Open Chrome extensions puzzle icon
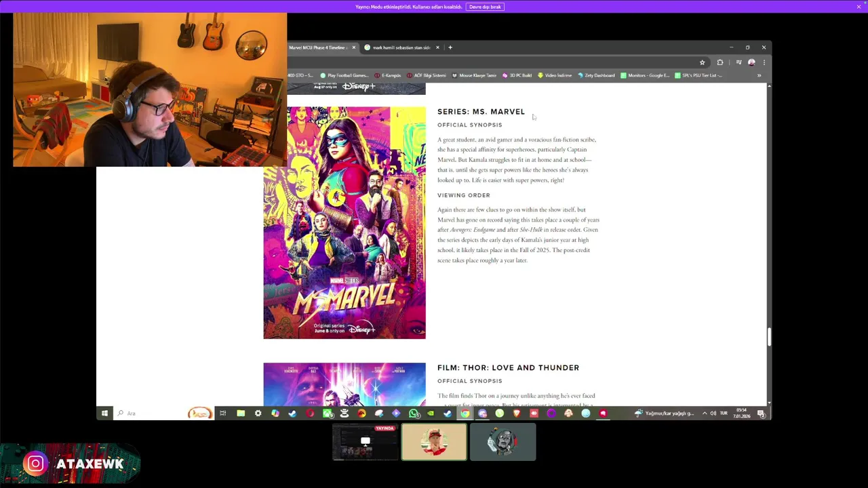 [720, 62]
